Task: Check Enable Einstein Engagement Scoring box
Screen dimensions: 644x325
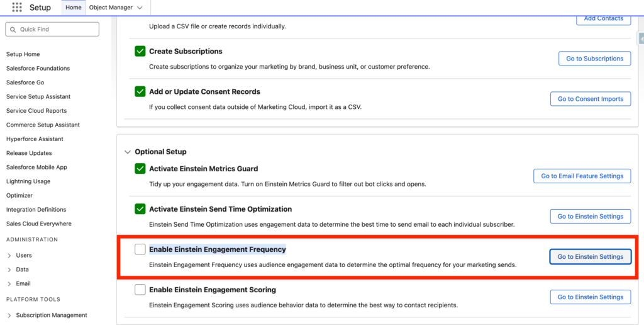Action: click(x=140, y=290)
